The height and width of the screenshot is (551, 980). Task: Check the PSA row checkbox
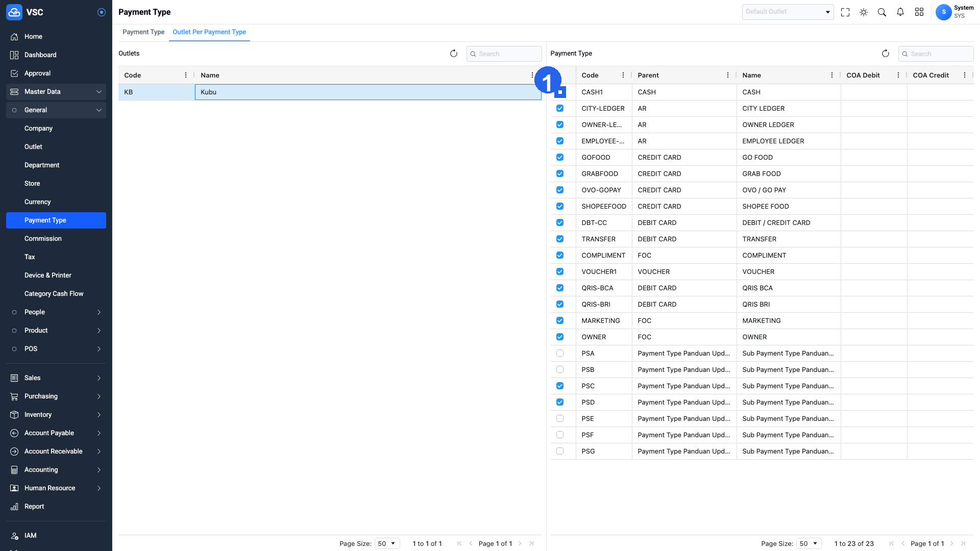(x=560, y=354)
